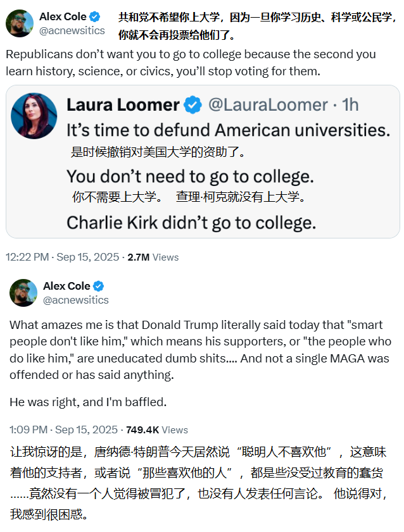The image size is (404, 532).
Task: Click the Alex Cole name in top tweet
Action: [x=63, y=16]
